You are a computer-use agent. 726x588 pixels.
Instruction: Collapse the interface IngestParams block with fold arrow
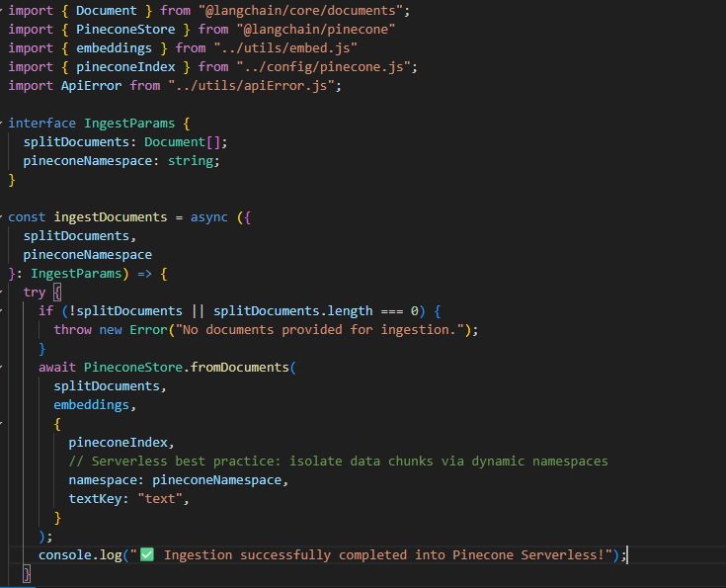pyautogui.click(x=1, y=123)
